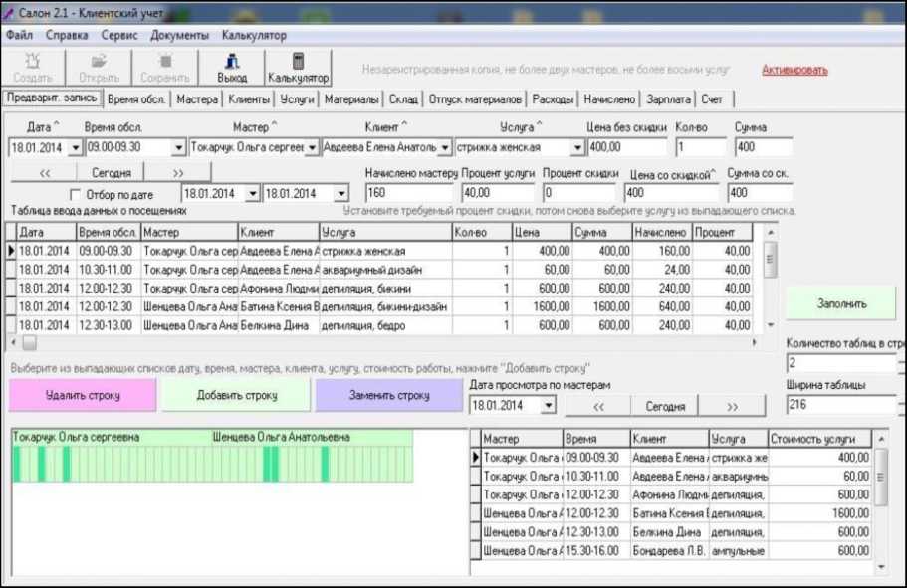Viewport: 907px width, 588px height.
Task: Click vertical scrollbar thumb of the visits table
Action: (770, 259)
